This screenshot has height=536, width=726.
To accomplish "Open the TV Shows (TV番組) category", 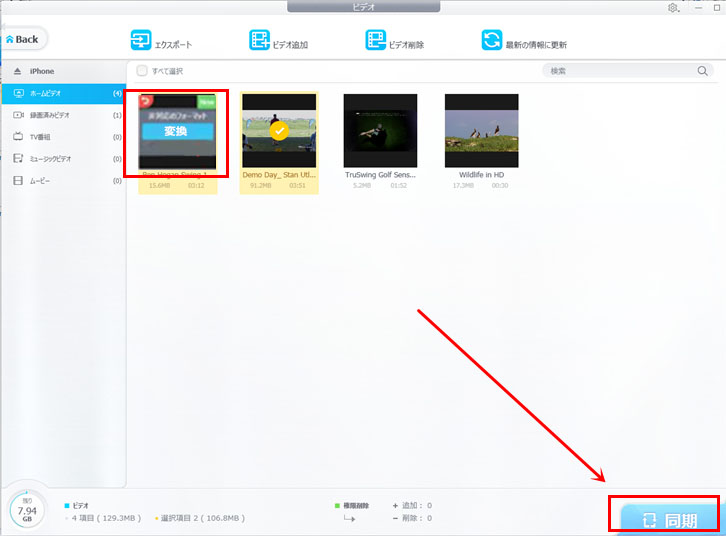I will 64,137.
